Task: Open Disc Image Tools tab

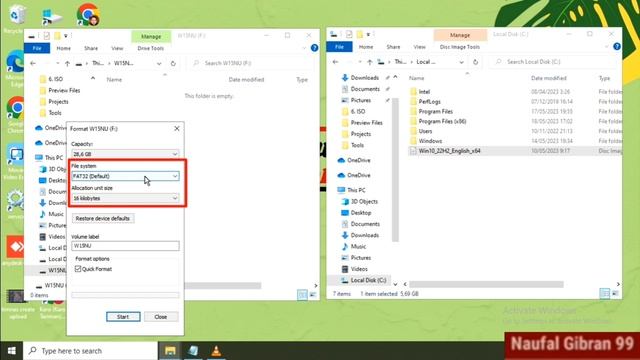Action: coord(460,47)
